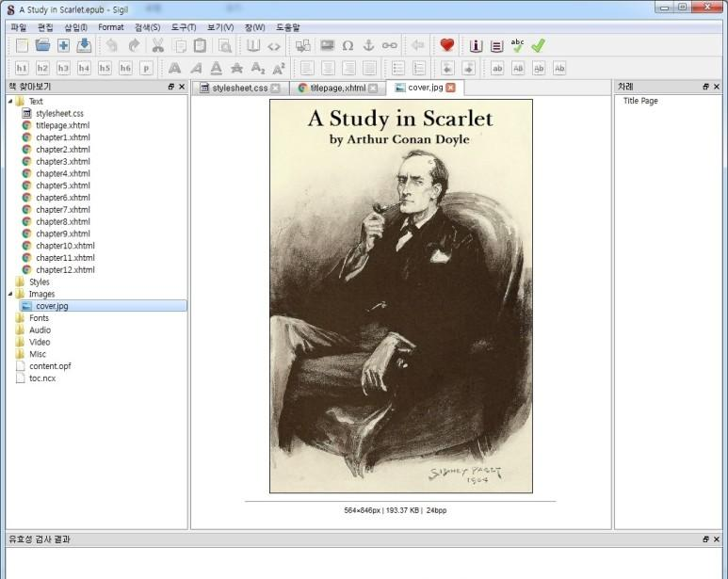Close the cover.jpg tab
The image size is (728, 579).
coord(450,88)
